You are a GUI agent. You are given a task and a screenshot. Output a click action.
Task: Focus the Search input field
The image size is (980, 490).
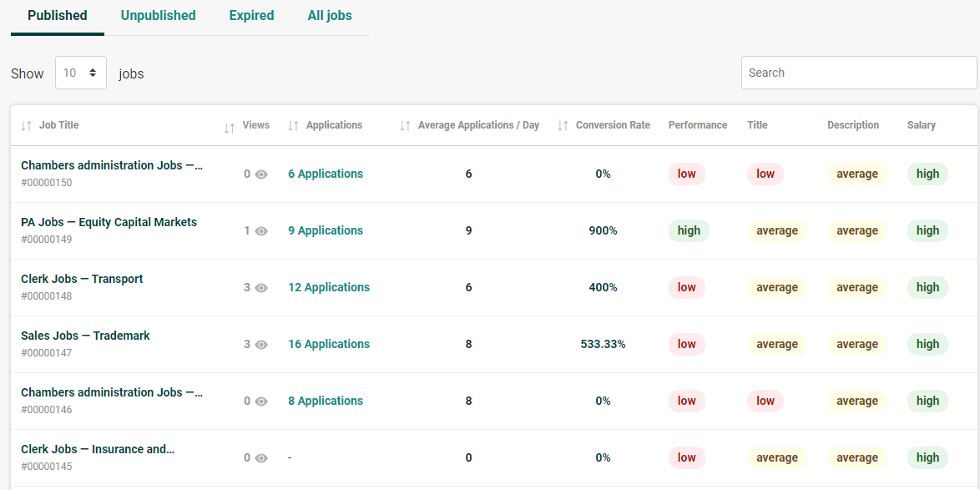coord(859,73)
